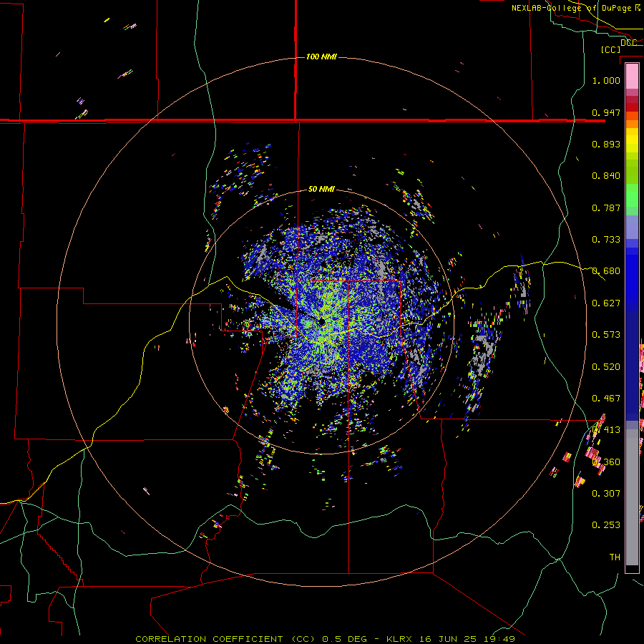This screenshot has height=644, width=644.
Task: Click the 50 NMI range ring label
Action: [321, 189]
